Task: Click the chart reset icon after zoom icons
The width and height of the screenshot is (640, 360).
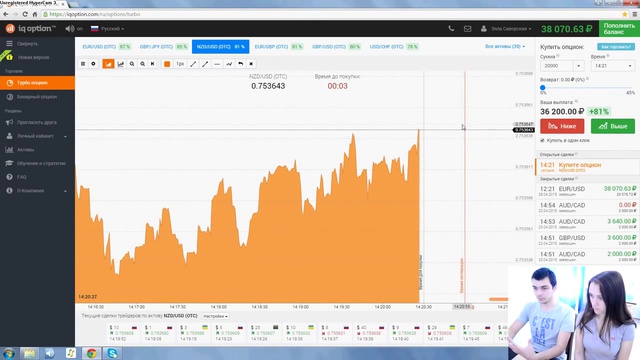Action: (152, 64)
